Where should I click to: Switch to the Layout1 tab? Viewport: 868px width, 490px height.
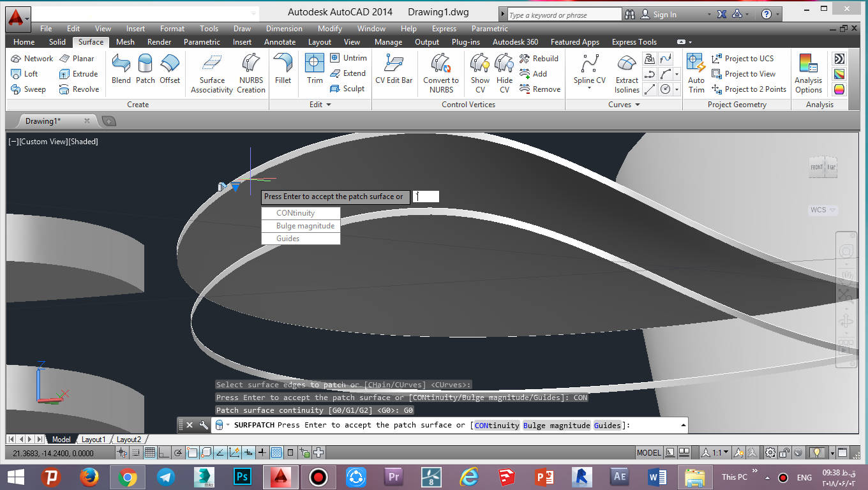click(93, 440)
